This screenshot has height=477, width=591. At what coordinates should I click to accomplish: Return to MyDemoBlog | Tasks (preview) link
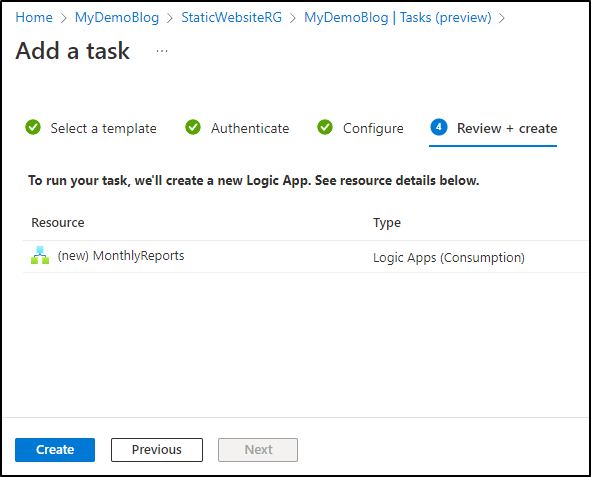398,17
